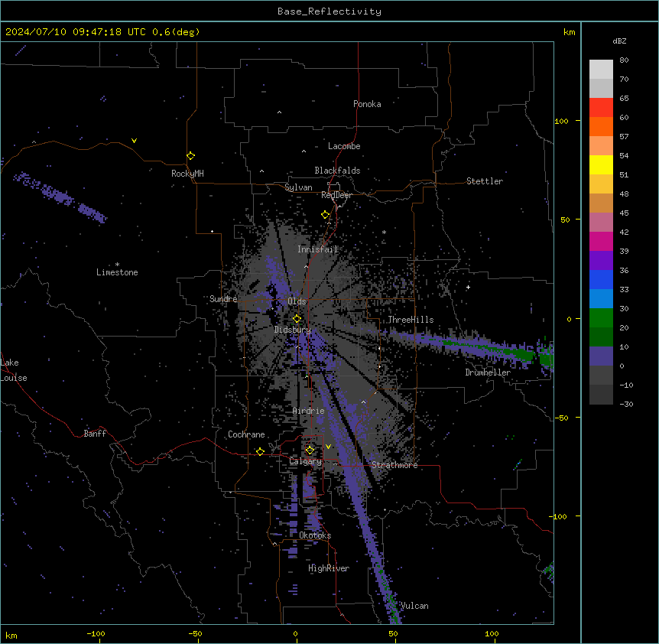Image resolution: width=659 pixels, height=644 pixels.
Task: Click the RockyMH label
Action: click(x=187, y=174)
